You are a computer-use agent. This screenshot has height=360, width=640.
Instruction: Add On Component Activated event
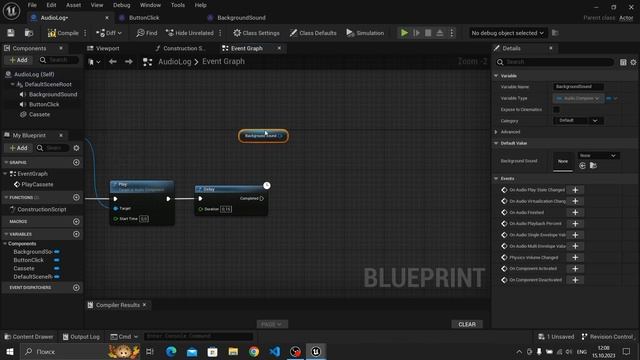[x=575, y=269]
